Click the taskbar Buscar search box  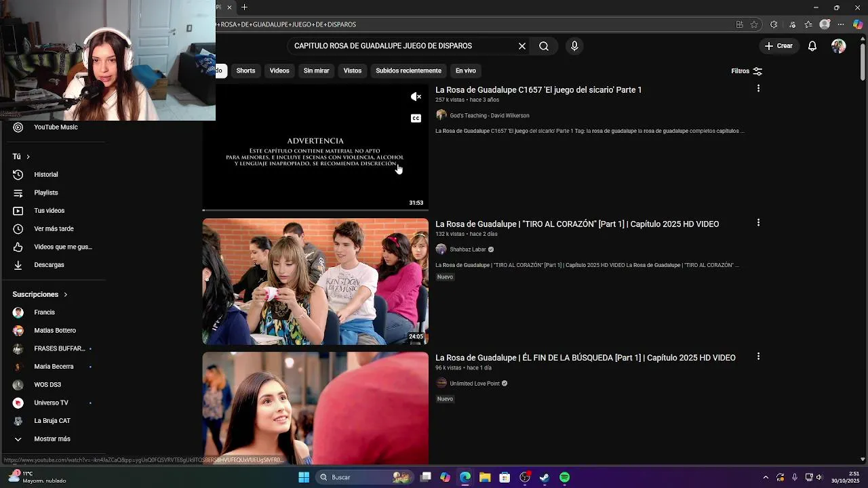[x=366, y=477]
